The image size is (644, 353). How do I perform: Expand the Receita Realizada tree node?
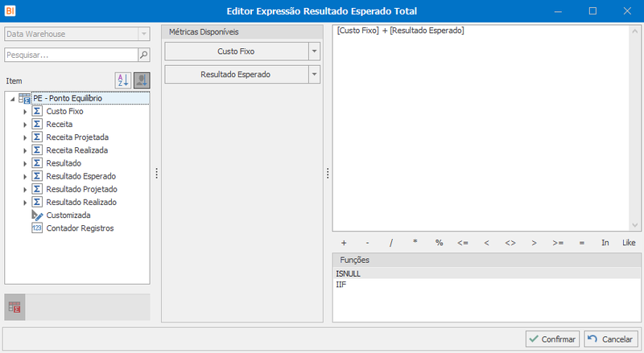click(x=25, y=150)
